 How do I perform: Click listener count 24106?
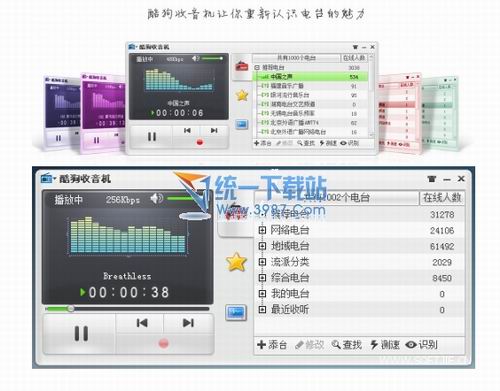(x=442, y=230)
